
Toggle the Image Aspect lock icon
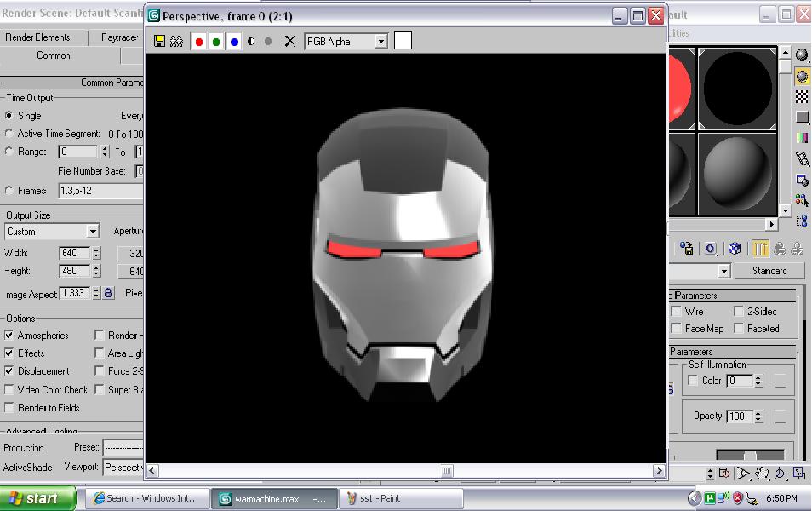[108, 293]
